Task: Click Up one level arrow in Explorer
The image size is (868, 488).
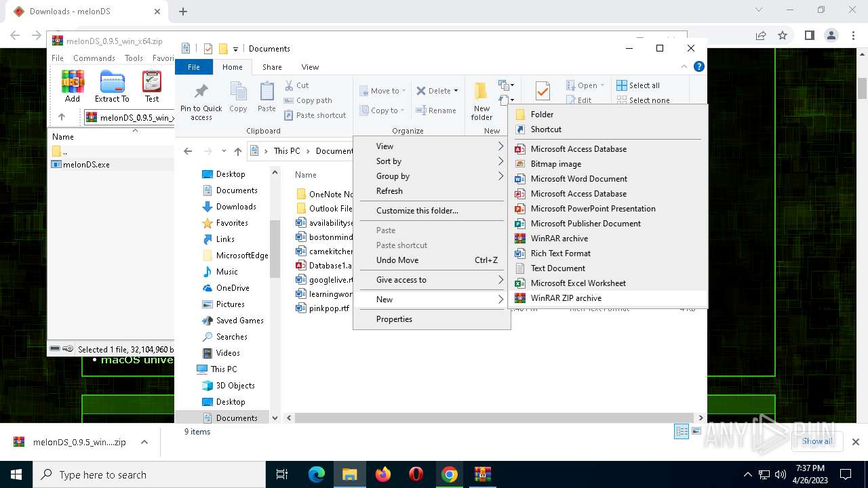Action: pyautogui.click(x=237, y=151)
